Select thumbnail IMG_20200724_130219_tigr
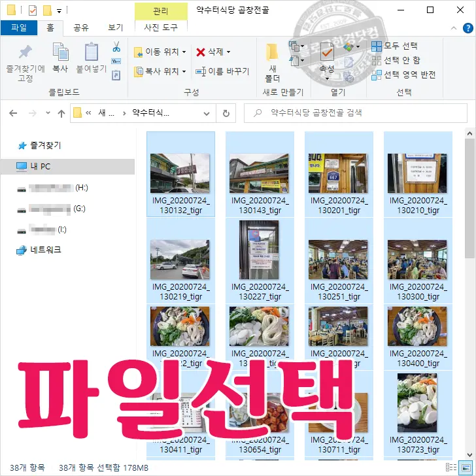This screenshot has width=476, height=476. tap(180, 261)
